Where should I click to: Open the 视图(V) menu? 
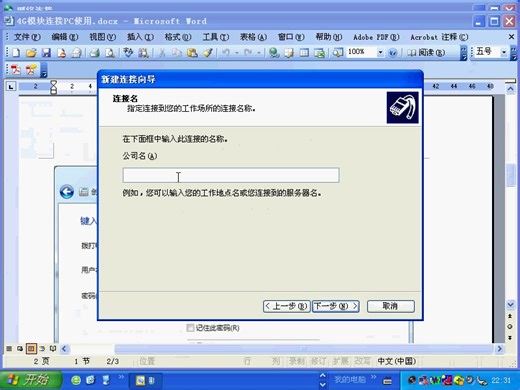point(102,37)
